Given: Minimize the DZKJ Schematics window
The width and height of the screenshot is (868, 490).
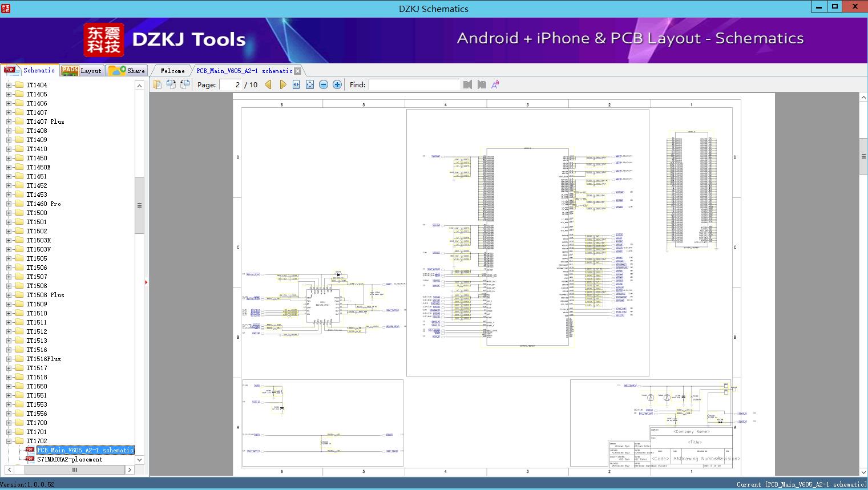Looking at the screenshot, I should click(x=818, y=7).
